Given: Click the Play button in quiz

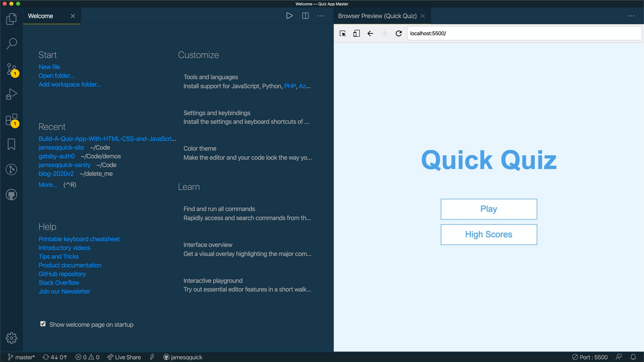Looking at the screenshot, I should [x=489, y=209].
